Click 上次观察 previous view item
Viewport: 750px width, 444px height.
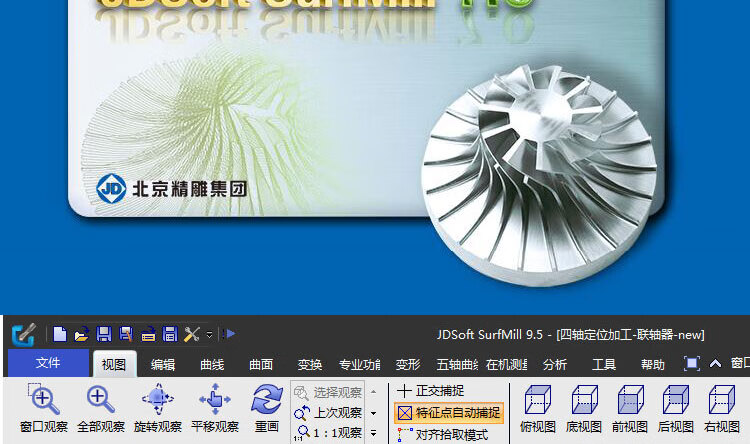click(328, 412)
